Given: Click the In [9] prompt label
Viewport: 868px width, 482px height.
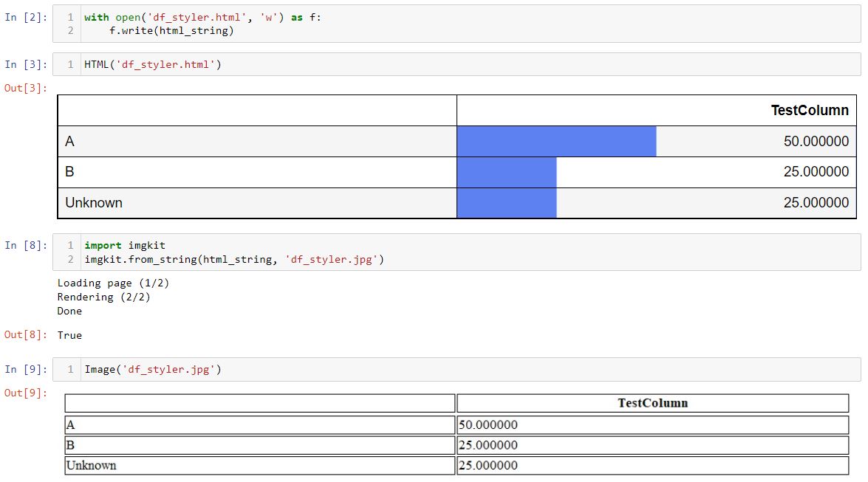Looking at the screenshot, I should (x=25, y=369).
